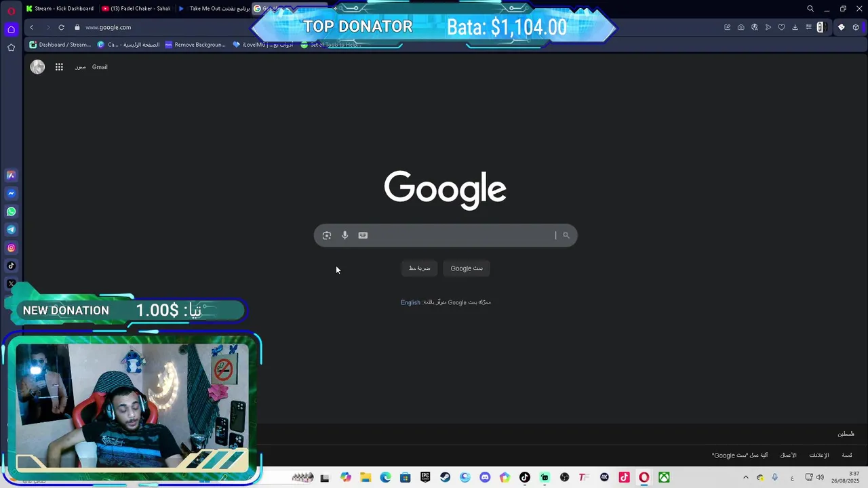Image resolution: width=868 pixels, height=488 pixels.
Task: Launch Microsoft Edge from the taskbar
Action: point(385,478)
